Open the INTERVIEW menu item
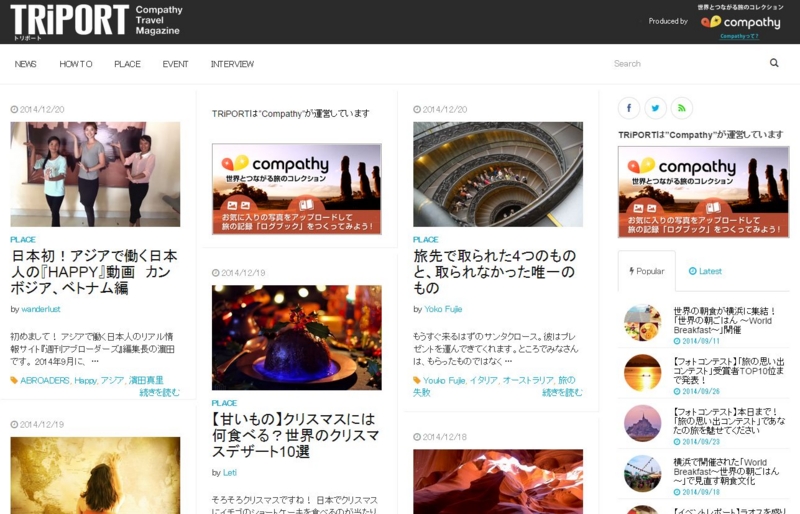This screenshot has width=800, height=514. (x=232, y=64)
